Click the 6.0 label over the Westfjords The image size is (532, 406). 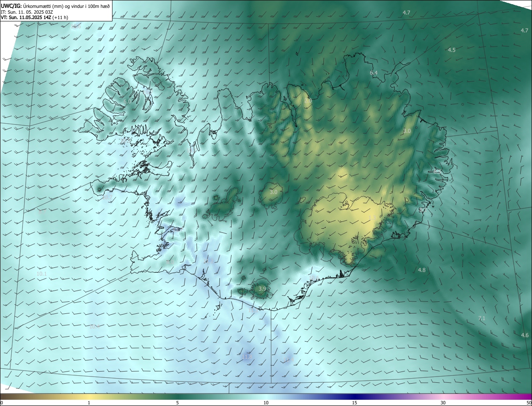click(x=127, y=101)
